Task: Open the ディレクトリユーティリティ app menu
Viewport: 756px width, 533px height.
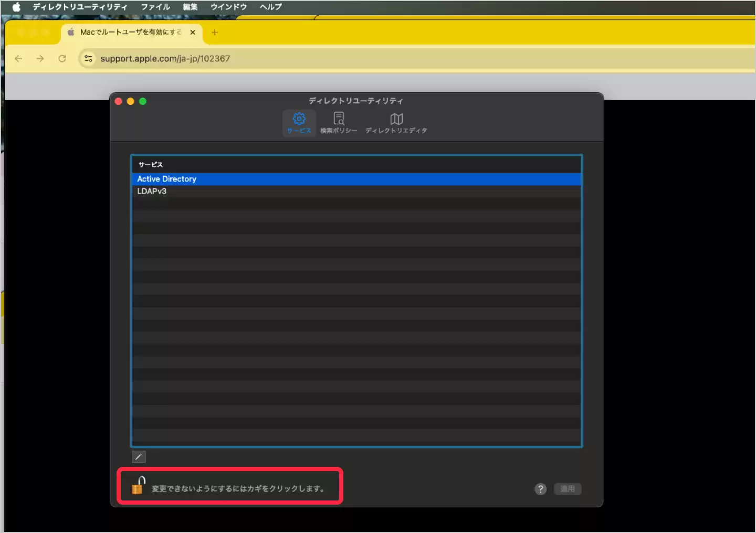Action: (x=80, y=7)
